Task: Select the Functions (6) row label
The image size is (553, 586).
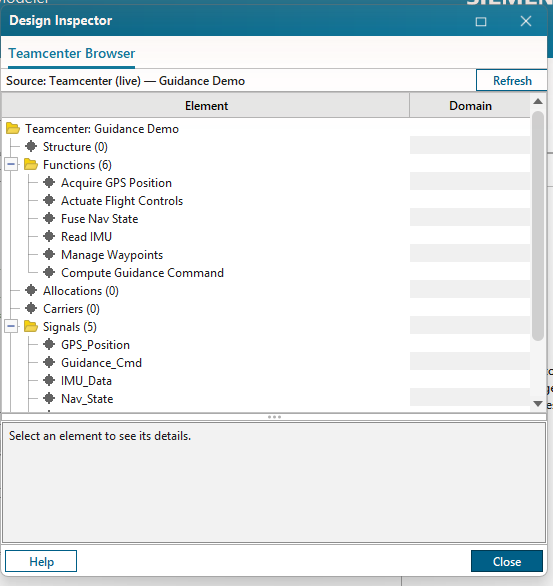Action: [x=77, y=165]
